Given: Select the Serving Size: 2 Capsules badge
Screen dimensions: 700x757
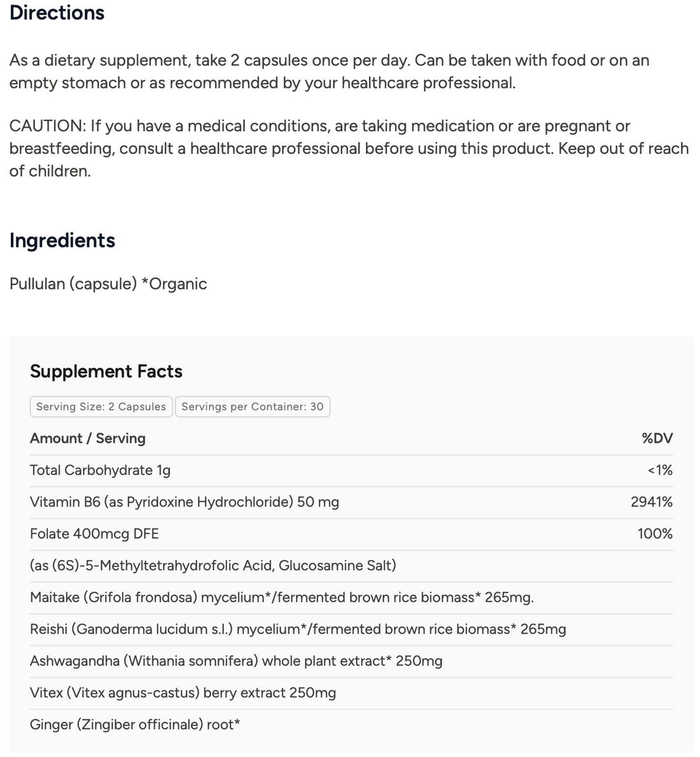Looking at the screenshot, I should point(101,406).
